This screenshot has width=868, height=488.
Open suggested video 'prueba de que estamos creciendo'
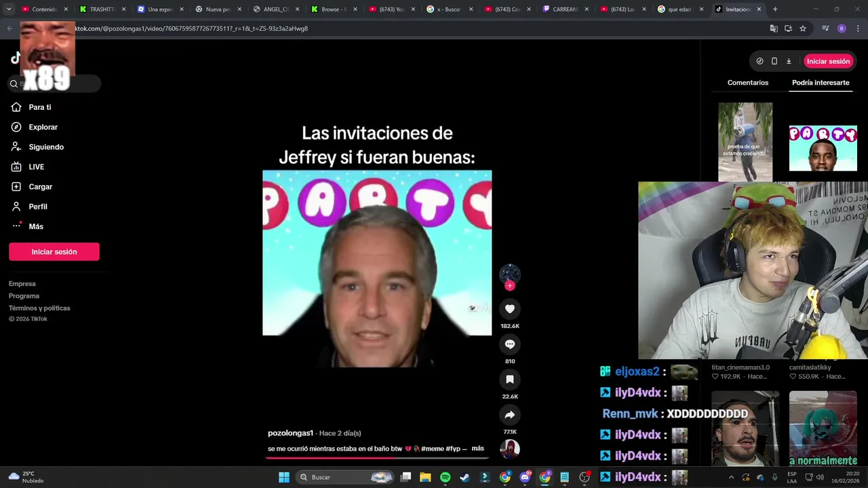pyautogui.click(x=745, y=142)
